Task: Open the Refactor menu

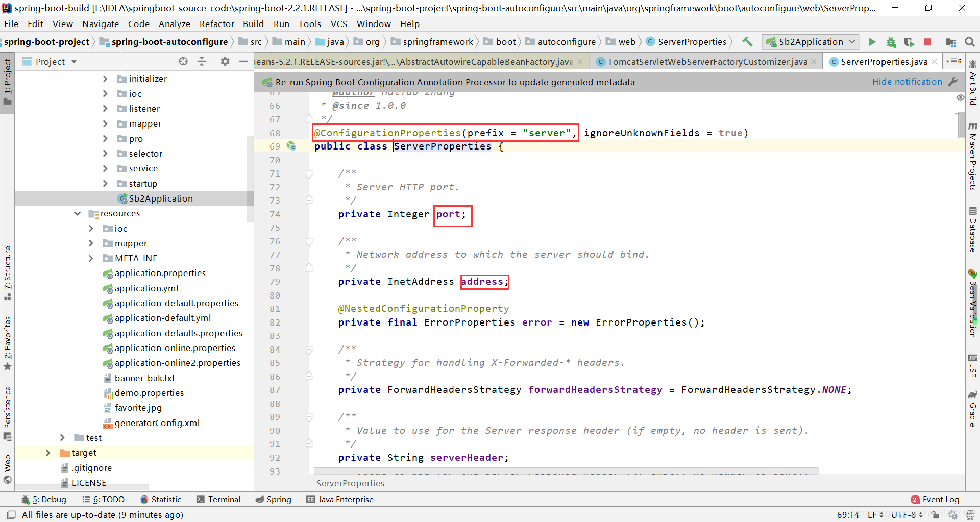Action: 217,24
